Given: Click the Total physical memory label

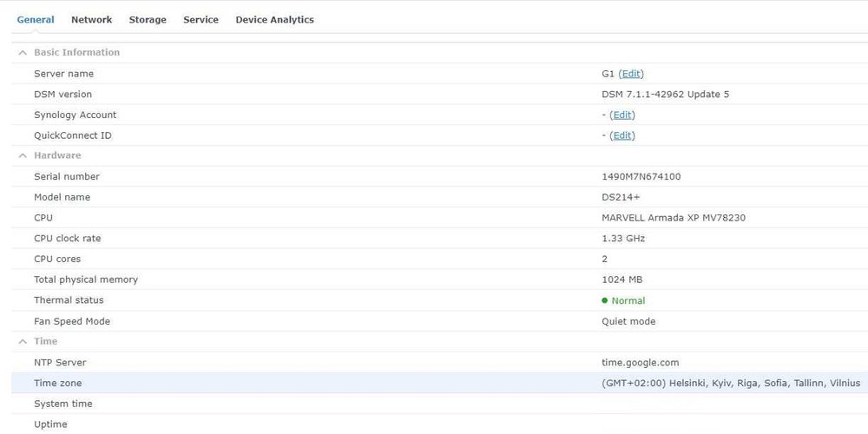Looking at the screenshot, I should click(86, 280).
